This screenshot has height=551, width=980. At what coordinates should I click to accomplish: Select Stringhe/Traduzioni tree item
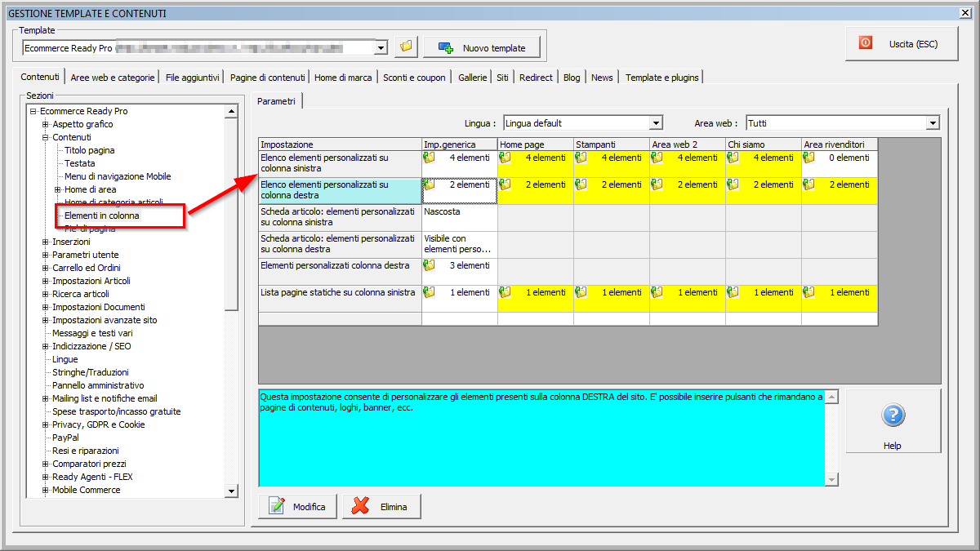[x=91, y=372]
